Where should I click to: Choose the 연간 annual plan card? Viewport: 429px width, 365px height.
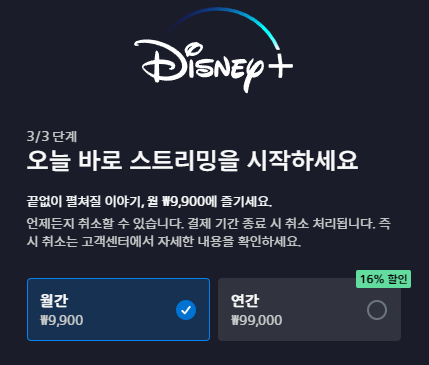coord(309,309)
